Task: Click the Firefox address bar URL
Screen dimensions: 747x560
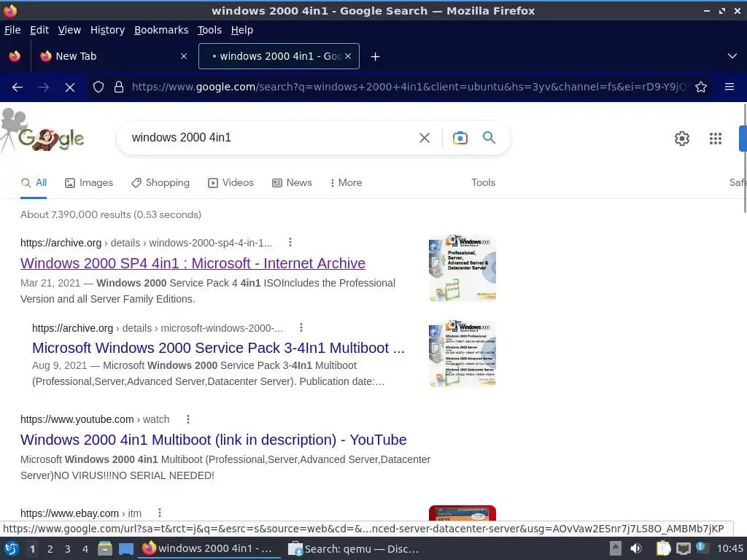Action: pyautogui.click(x=409, y=87)
